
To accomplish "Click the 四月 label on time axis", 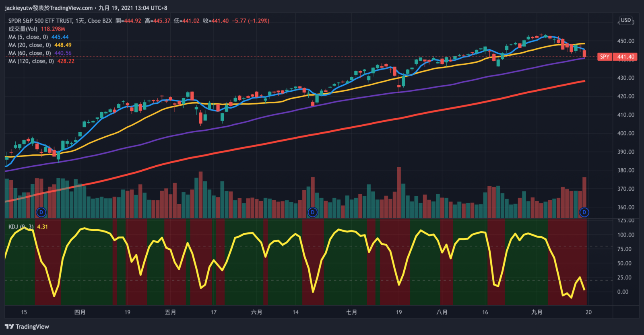I will pos(80,312).
